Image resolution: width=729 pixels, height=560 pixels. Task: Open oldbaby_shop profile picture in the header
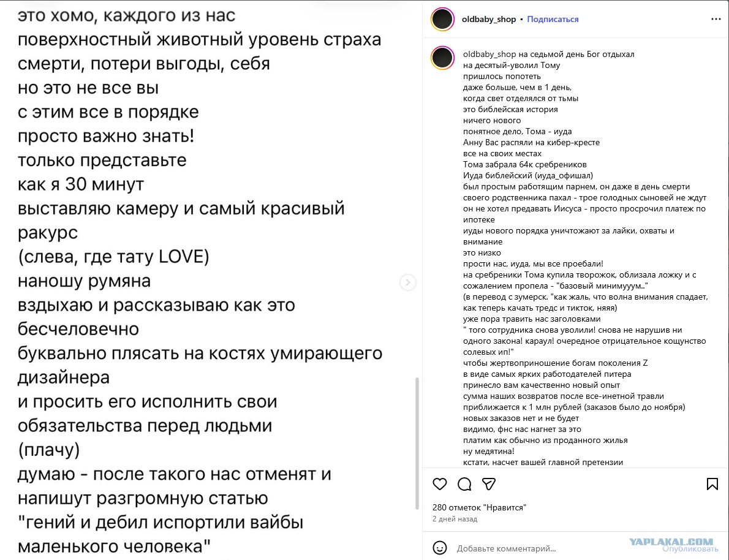[442, 20]
